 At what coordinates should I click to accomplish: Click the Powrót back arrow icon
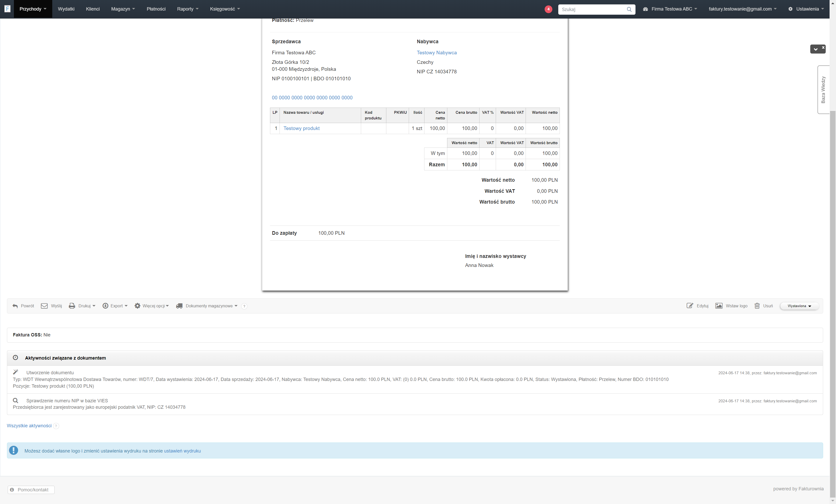(15, 306)
